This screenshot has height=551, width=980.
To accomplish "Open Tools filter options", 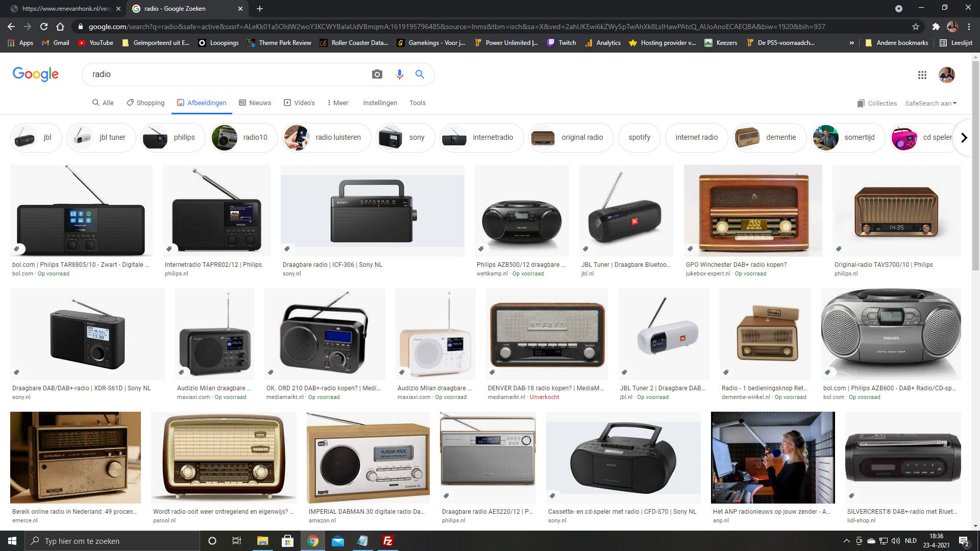I will point(417,103).
